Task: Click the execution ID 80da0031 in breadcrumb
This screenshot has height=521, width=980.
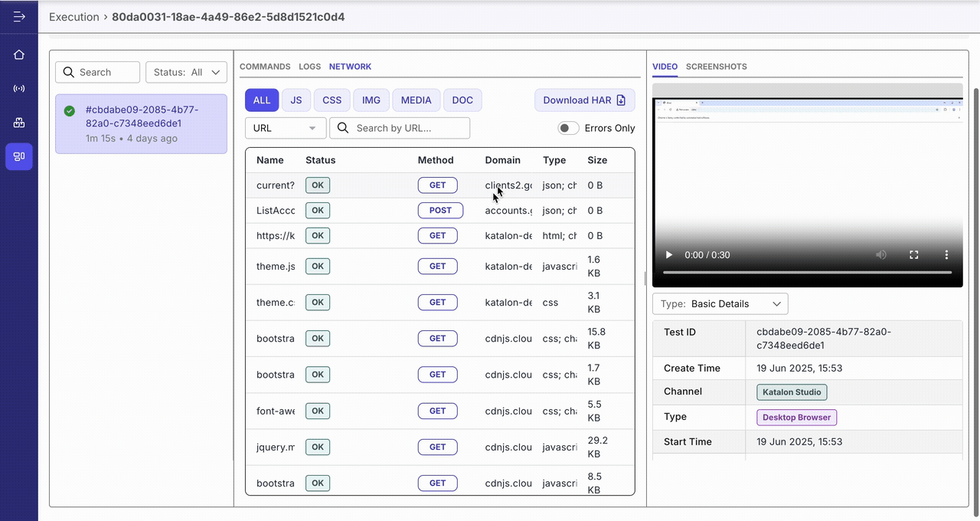Action: [228, 17]
